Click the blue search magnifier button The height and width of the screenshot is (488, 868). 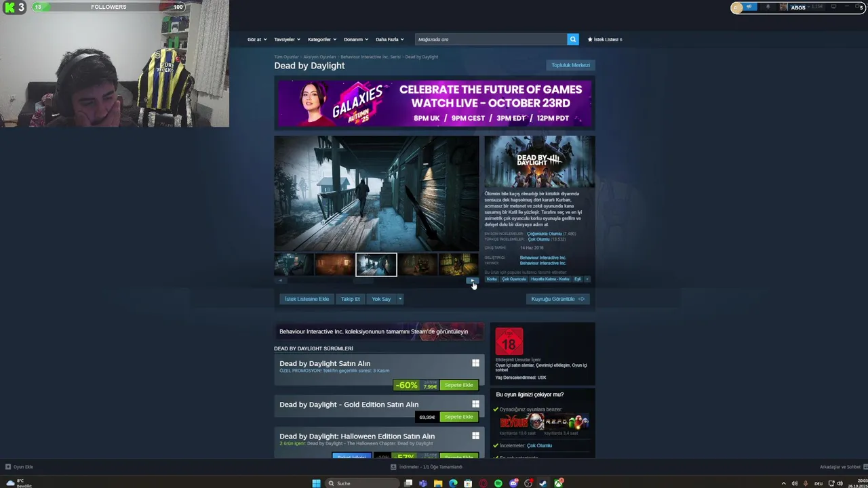pyautogui.click(x=573, y=39)
